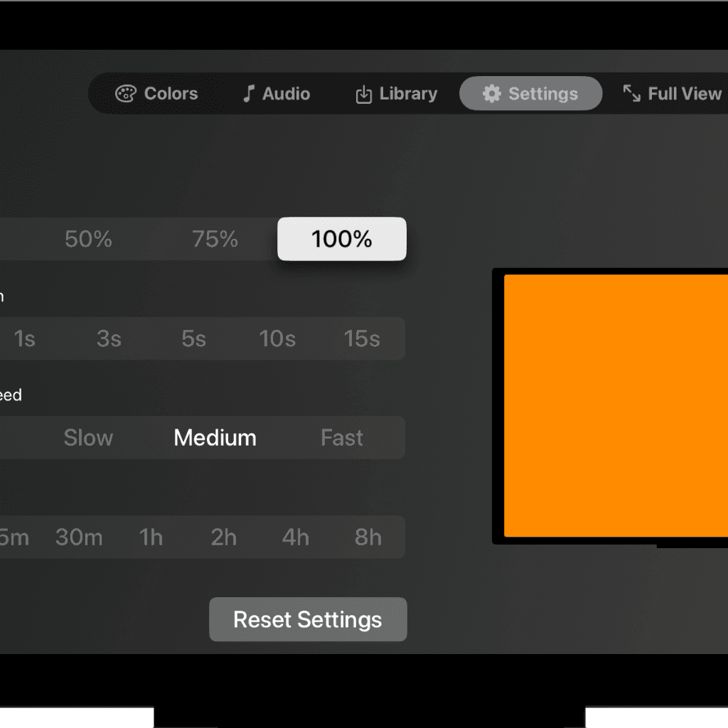Click the Colors palette icon
Screen dimensions: 728x728
[x=125, y=94]
